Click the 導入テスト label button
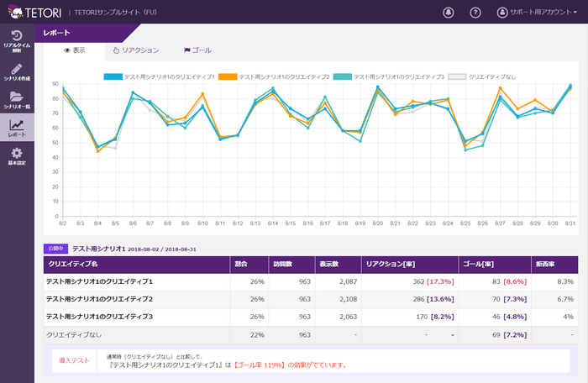The height and width of the screenshot is (383, 588). click(75, 359)
